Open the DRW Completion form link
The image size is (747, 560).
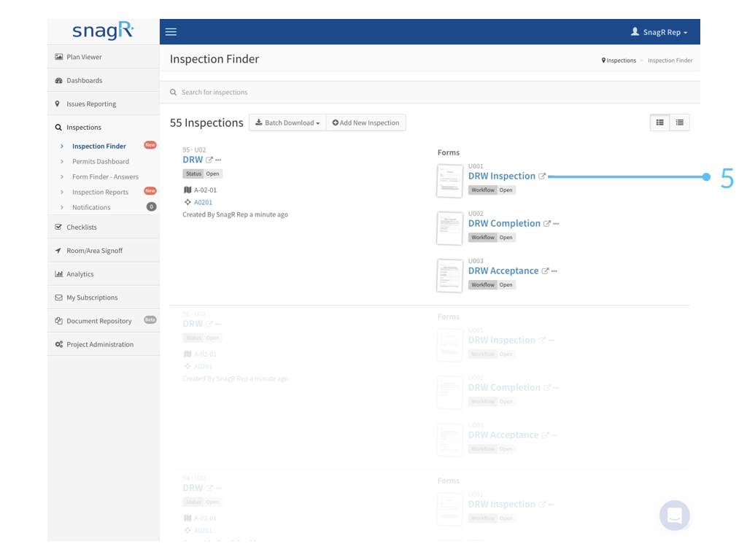pos(504,223)
